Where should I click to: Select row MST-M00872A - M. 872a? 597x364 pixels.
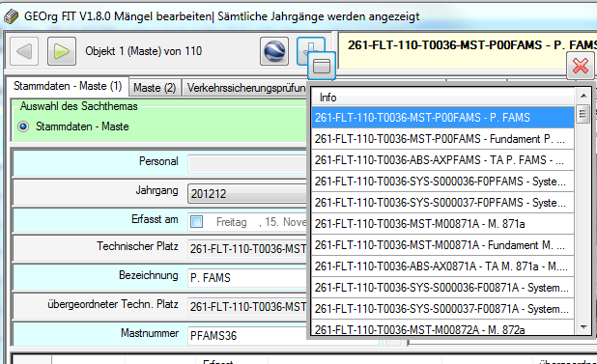pyautogui.click(x=442, y=328)
